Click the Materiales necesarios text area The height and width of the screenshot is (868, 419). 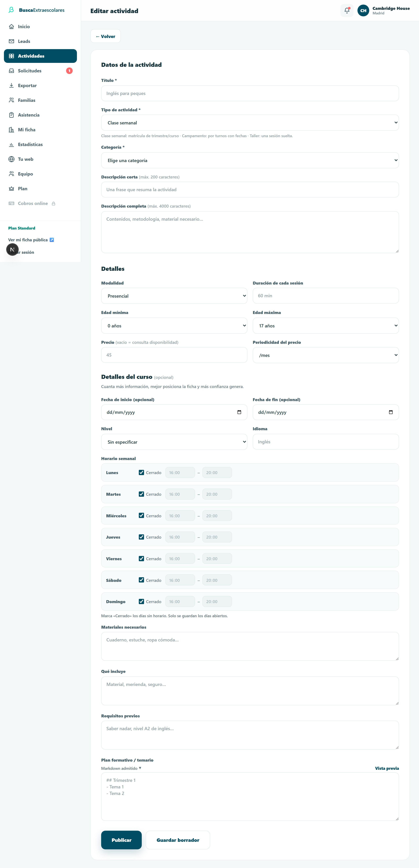(250, 646)
